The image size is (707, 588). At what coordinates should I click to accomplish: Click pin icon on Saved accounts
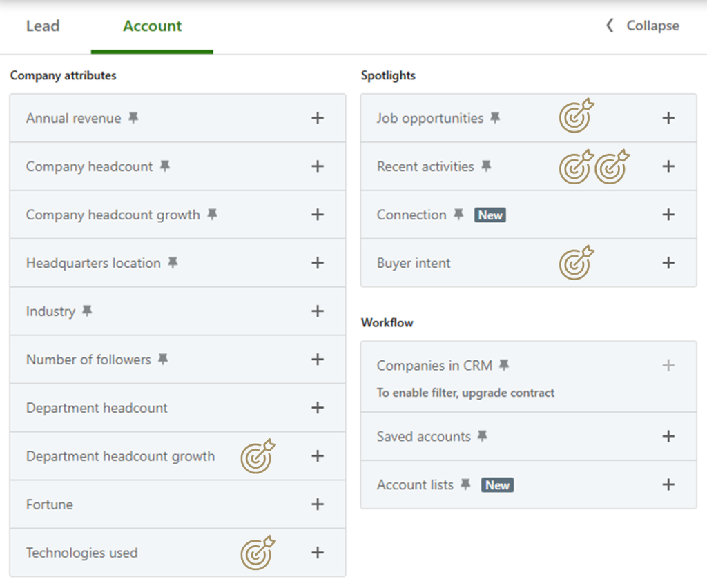tap(483, 435)
